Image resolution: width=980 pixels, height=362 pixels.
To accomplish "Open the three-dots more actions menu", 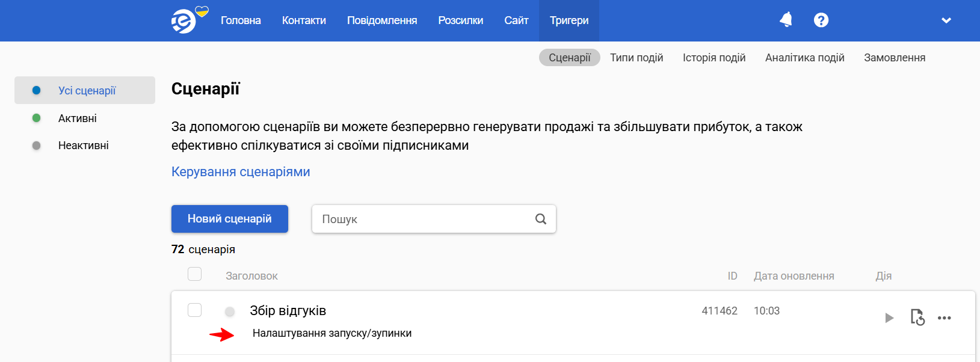I will click(945, 318).
